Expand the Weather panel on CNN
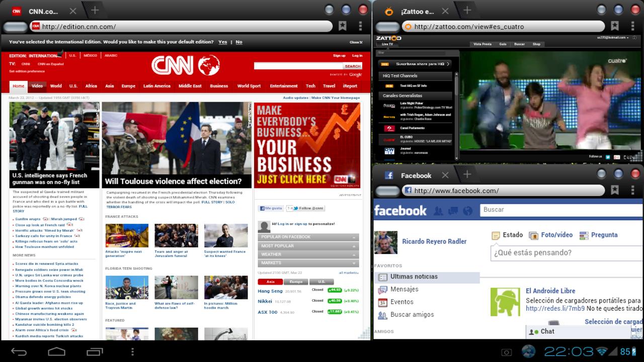 tap(308, 254)
